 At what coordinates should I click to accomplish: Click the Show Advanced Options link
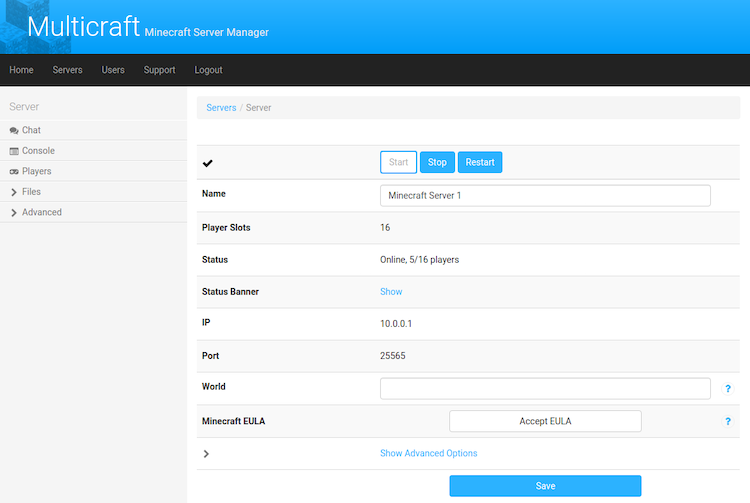click(x=429, y=453)
